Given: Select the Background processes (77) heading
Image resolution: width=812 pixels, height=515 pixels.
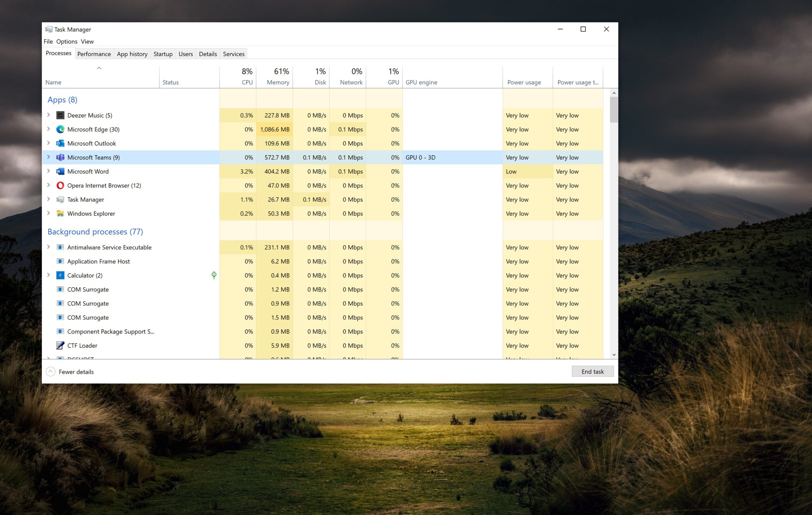Looking at the screenshot, I should tap(95, 231).
